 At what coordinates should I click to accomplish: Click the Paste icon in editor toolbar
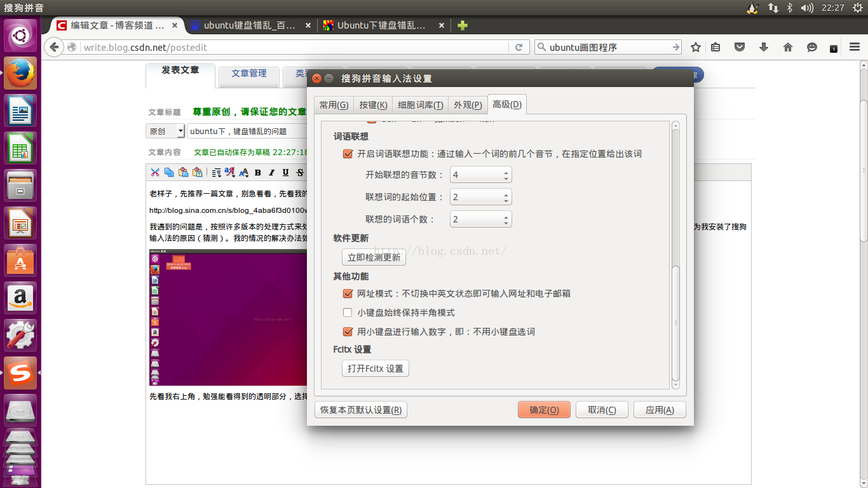click(183, 172)
